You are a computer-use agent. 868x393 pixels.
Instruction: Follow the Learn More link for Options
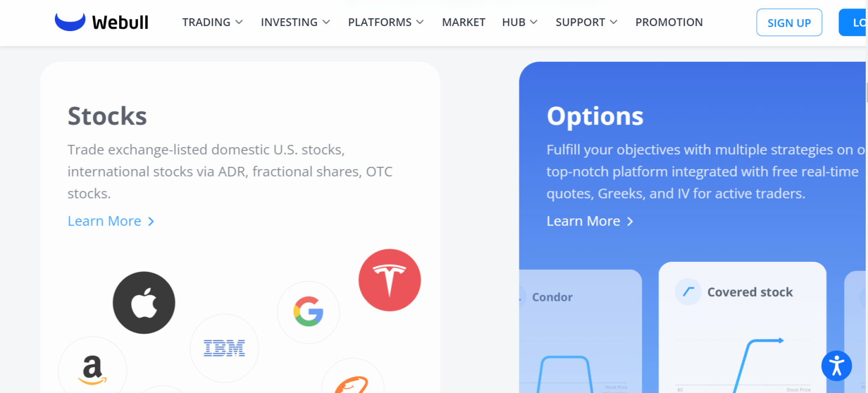[x=583, y=221]
